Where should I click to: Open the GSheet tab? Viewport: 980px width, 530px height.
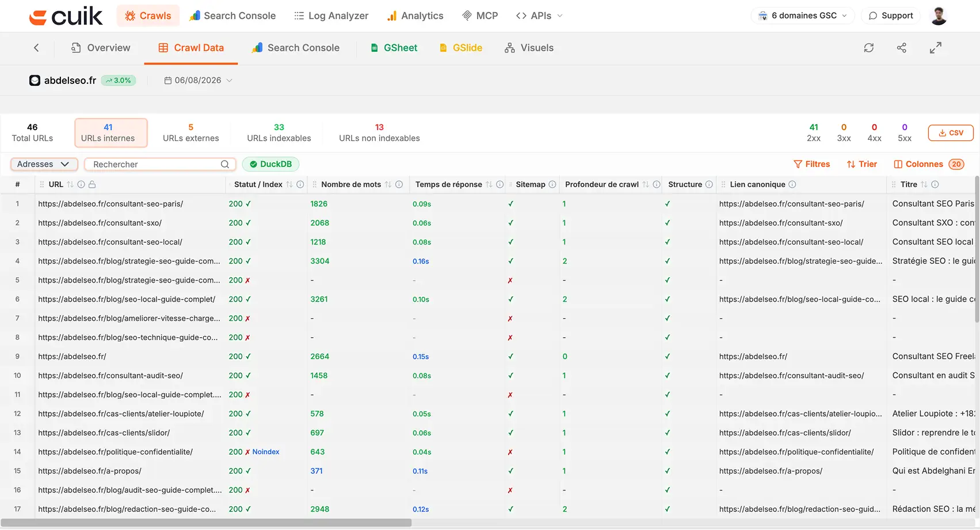(x=394, y=48)
